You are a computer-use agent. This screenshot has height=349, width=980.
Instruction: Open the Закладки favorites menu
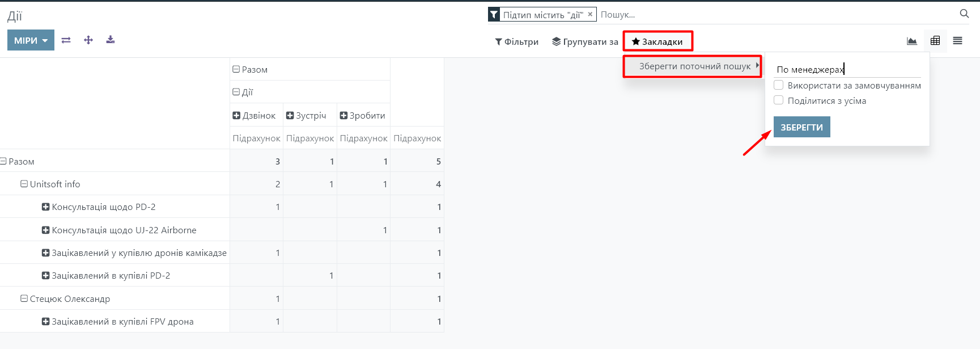pos(657,41)
